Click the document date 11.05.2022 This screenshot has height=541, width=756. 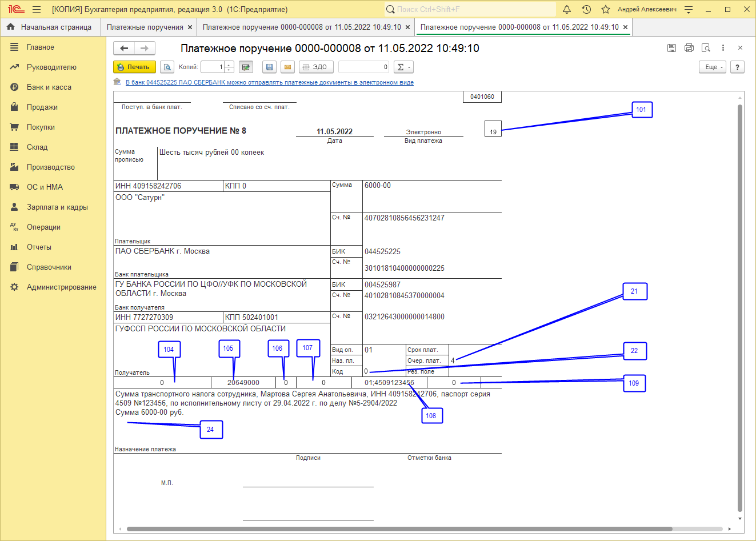(x=334, y=131)
